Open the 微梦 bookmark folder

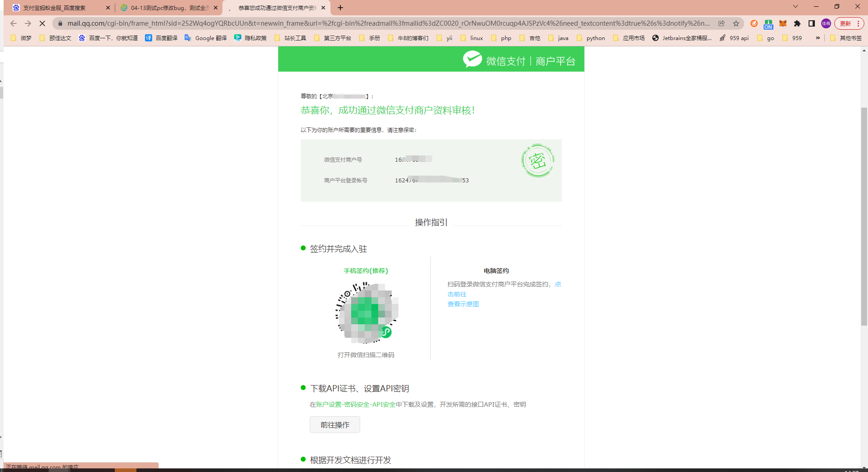[21, 38]
